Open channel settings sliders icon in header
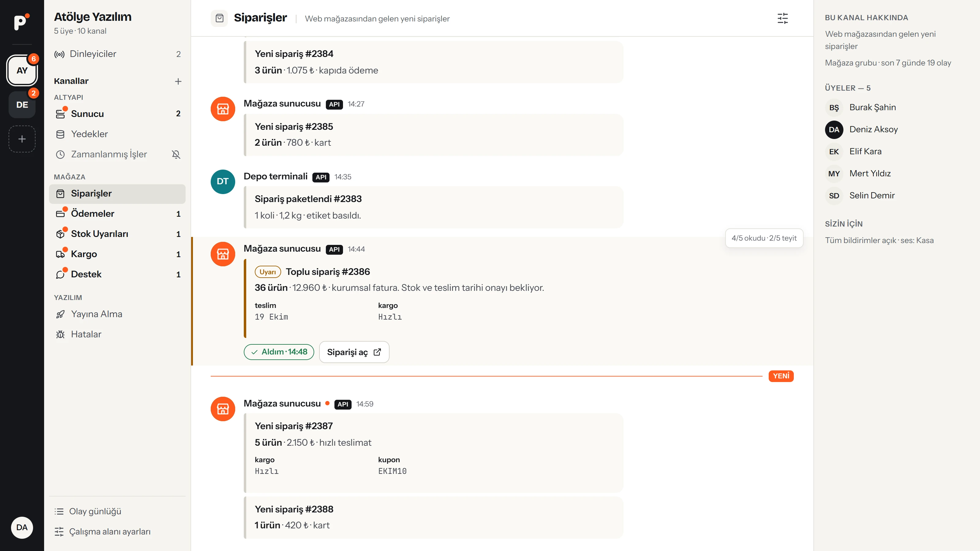980x551 pixels. pyautogui.click(x=782, y=18)
